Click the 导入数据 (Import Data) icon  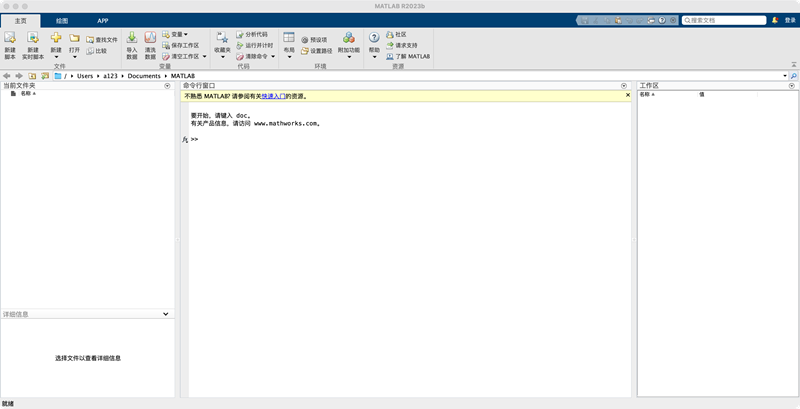coord(131,39)
